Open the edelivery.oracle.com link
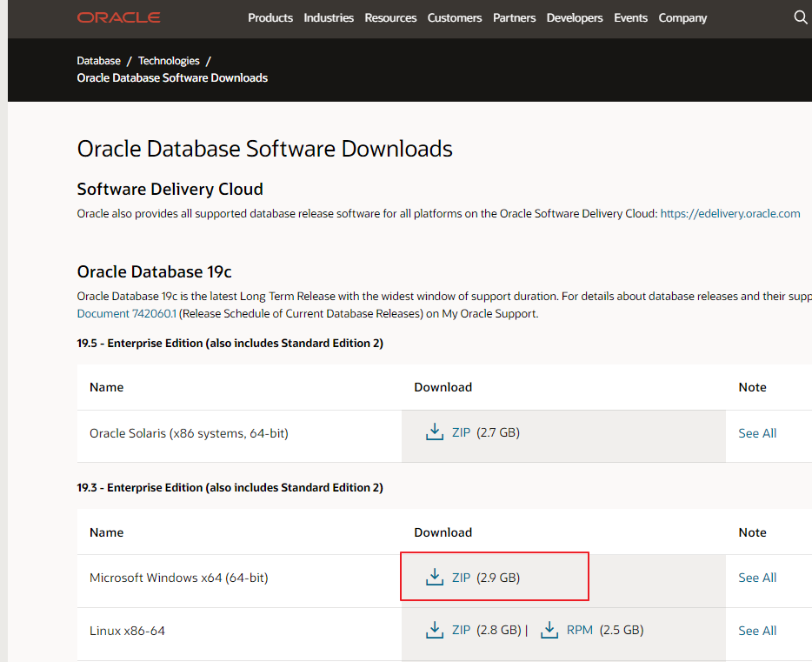This screenshot has width=812, height=662. click(730, 213)
